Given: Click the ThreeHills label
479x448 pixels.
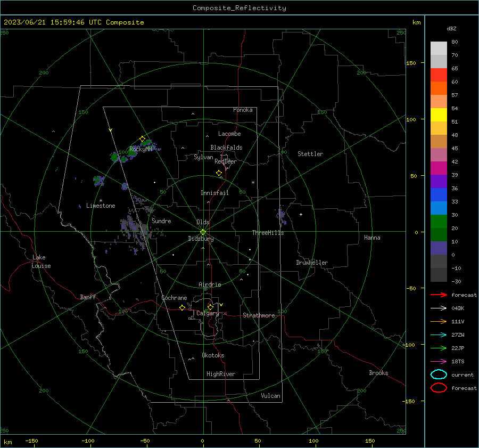Looking at the screenshot, I should click(268, 233).
